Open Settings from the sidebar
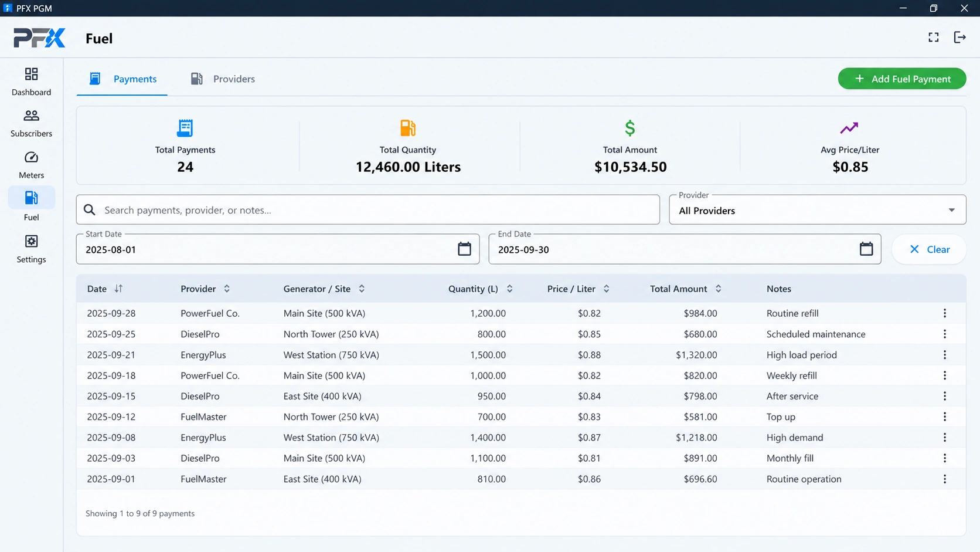The height and width of the screenshot is (552, 980). (x=31, y=249)
